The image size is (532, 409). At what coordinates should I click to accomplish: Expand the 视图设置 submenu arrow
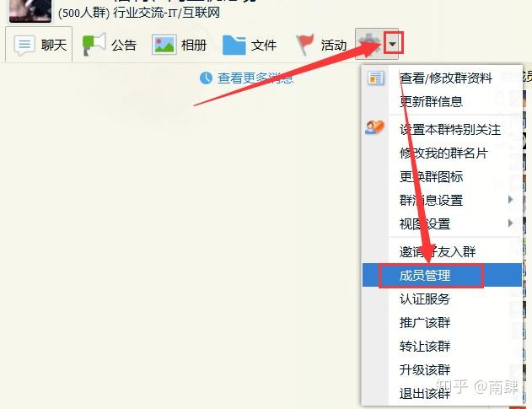tap(510, 223)
